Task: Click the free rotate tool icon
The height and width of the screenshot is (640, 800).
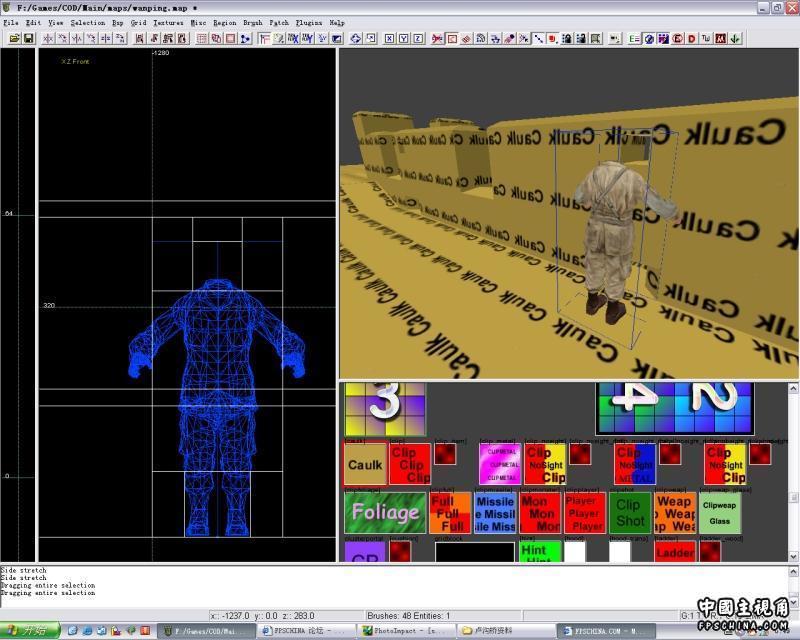Action: pos(356,38)
